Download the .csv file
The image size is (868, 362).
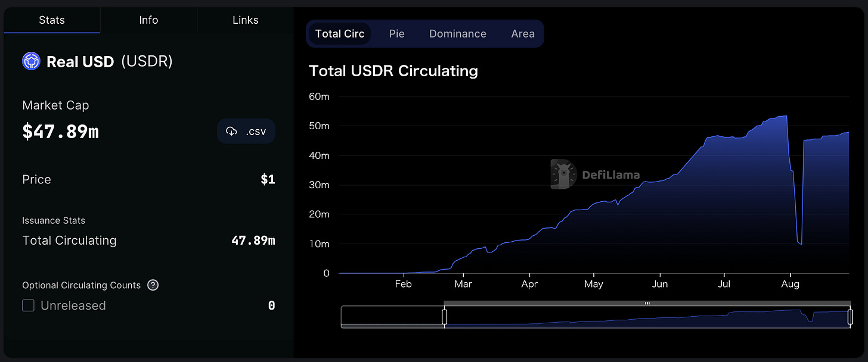pos(246,131)
